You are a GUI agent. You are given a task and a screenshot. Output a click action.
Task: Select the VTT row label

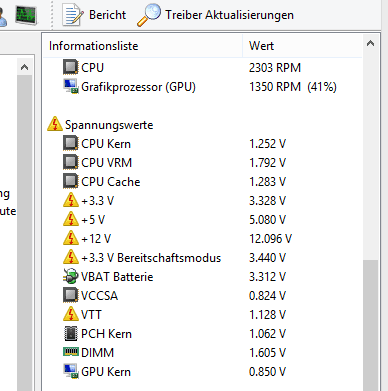pos(91,315)
